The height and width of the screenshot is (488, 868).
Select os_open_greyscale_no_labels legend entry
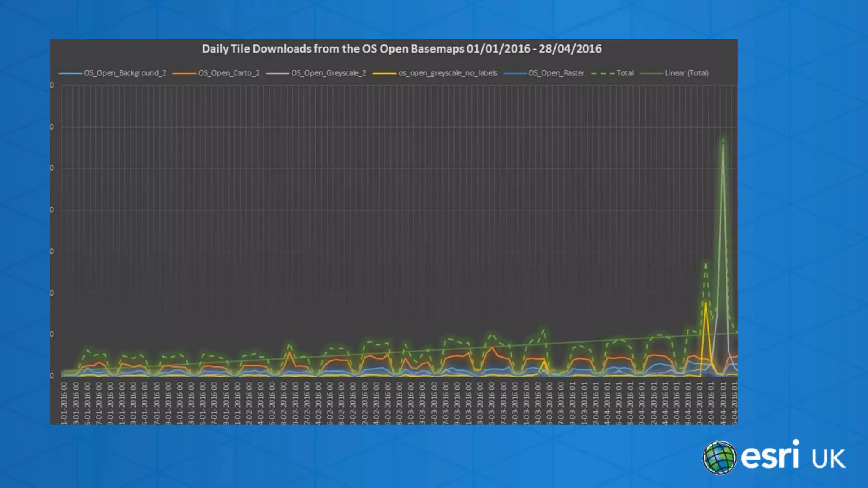(x=448, y=73)
